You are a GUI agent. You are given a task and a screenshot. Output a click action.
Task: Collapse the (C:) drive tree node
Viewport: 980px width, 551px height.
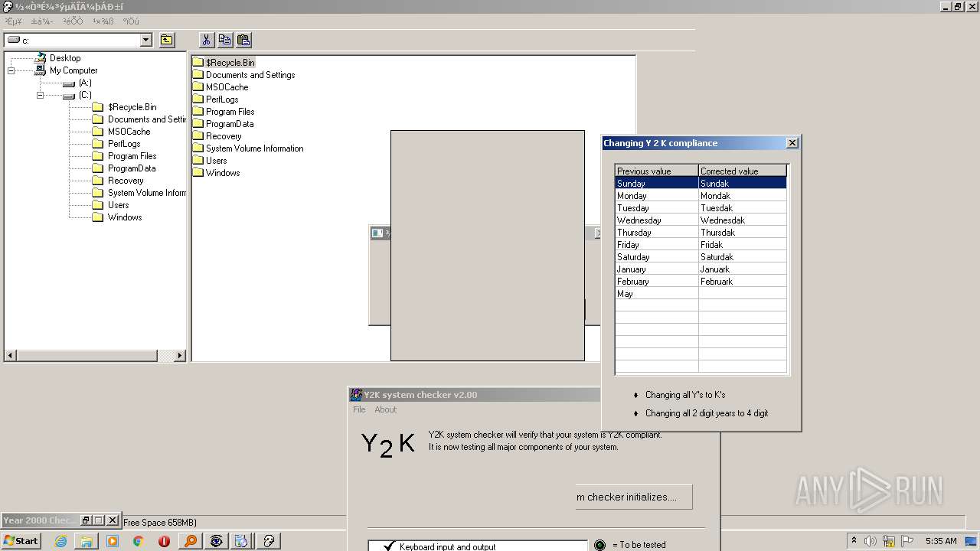pos(41,95)
